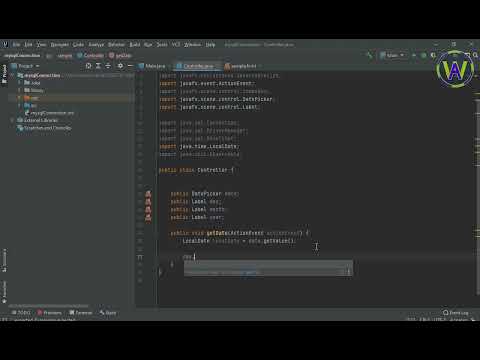Expand the External Libraries node
The width and height of the screenshot is (480, 360).
[x=13, y=120]
